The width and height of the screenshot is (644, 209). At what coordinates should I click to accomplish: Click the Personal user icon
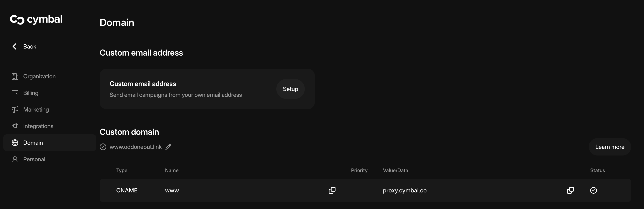15,159
